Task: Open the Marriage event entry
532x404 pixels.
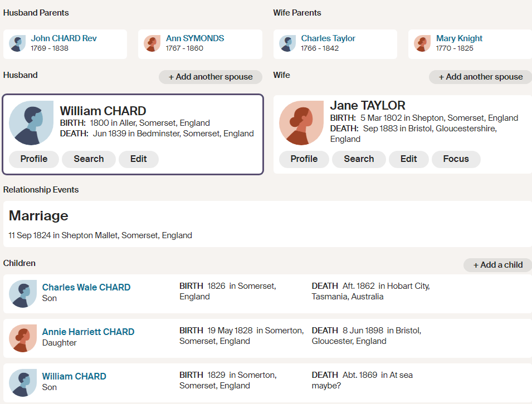Action: pyautogui.click(x=38, y=216)
